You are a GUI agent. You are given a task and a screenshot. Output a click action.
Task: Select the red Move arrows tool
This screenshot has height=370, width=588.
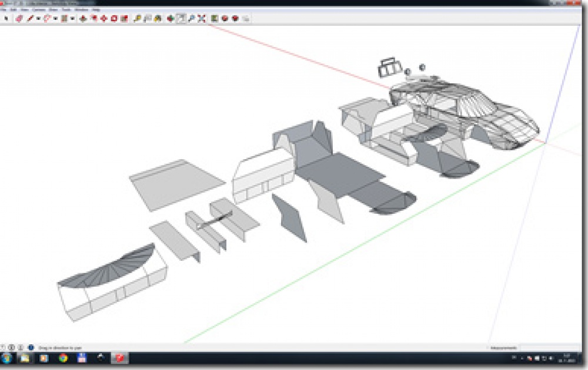click(104, 18)
